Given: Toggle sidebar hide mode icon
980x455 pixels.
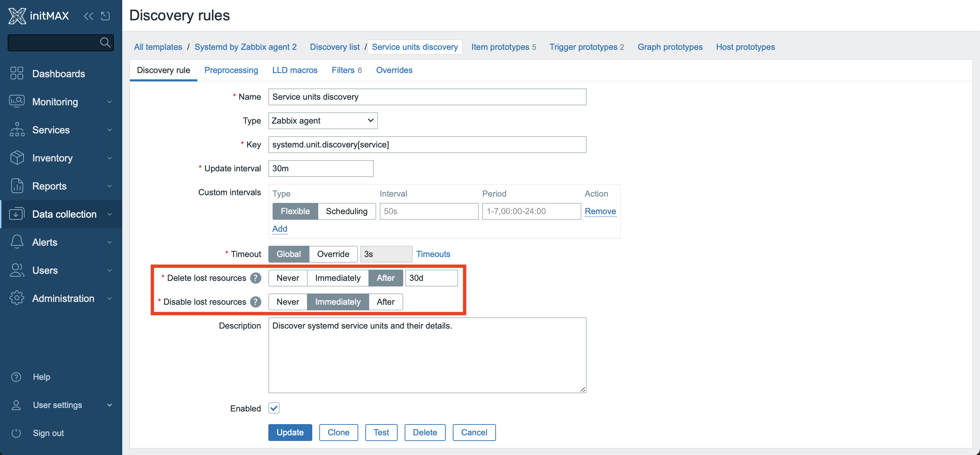Looking at the screenshot, I should (105, 16).
